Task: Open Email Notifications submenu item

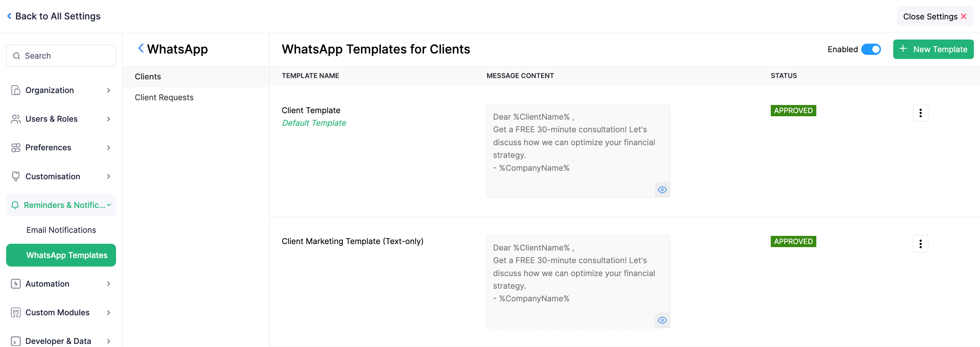Action: click(x=61, y=230)
